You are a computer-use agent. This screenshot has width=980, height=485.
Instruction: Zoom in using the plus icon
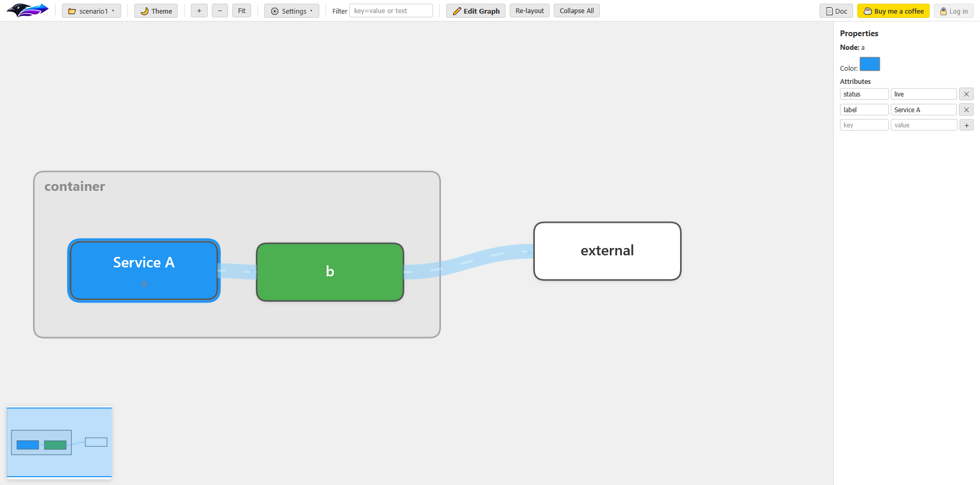(x=199, y=10)
